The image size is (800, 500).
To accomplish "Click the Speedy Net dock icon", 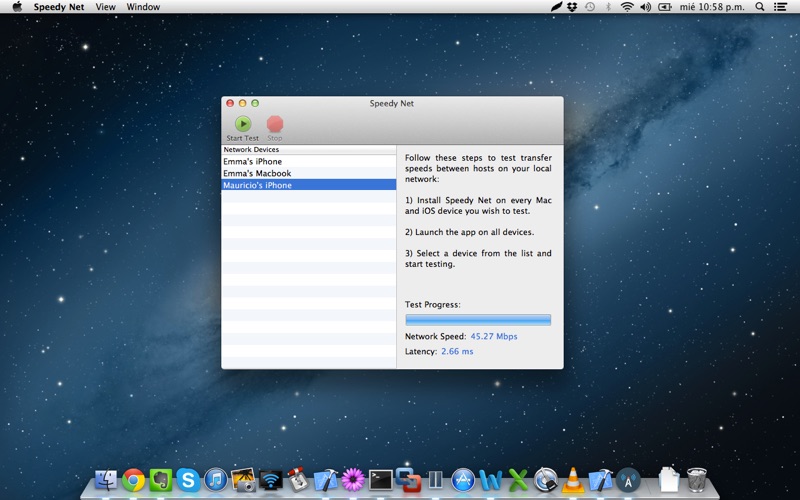I will (628, 480).
